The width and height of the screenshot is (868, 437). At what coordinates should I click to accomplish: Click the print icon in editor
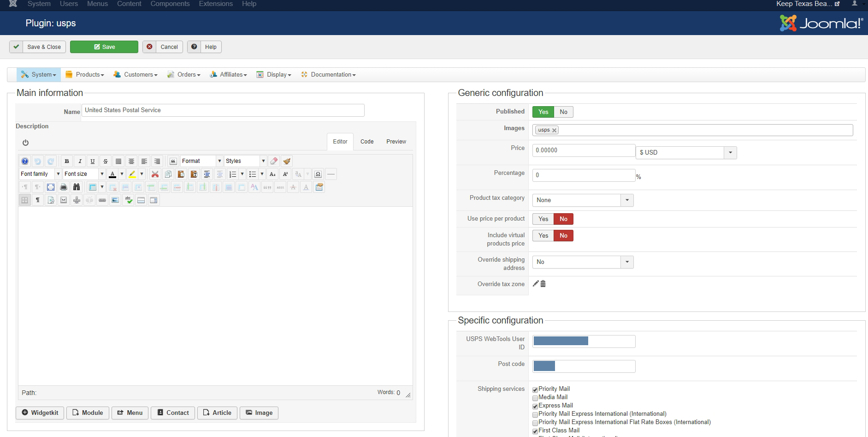(x=64, y=187)
